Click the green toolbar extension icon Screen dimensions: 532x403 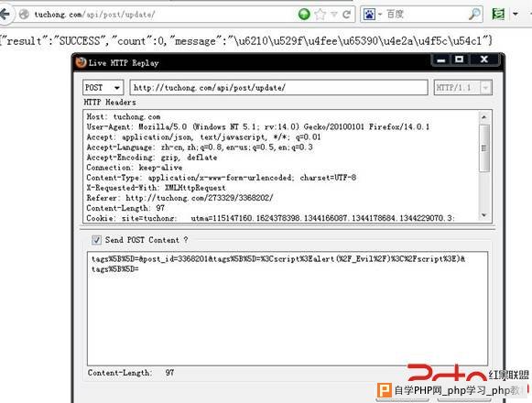coord(498,15)
